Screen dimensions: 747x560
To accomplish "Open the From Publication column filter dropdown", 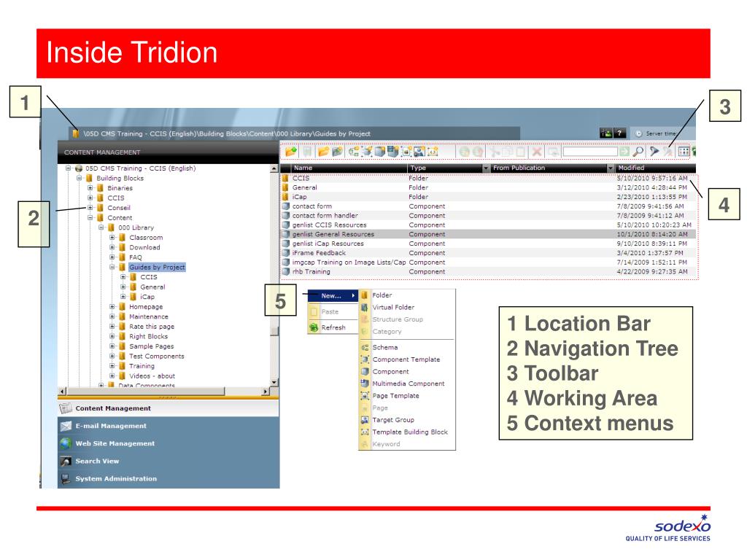I will pyautogui.click(x=611, y=168).
